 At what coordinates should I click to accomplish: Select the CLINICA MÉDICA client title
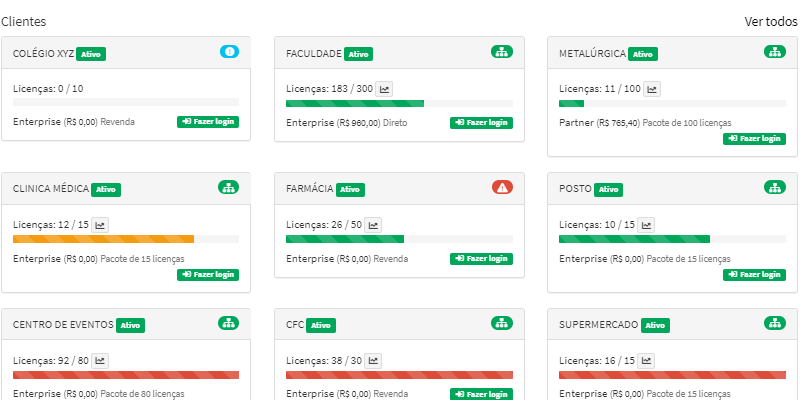pos(51,189)
